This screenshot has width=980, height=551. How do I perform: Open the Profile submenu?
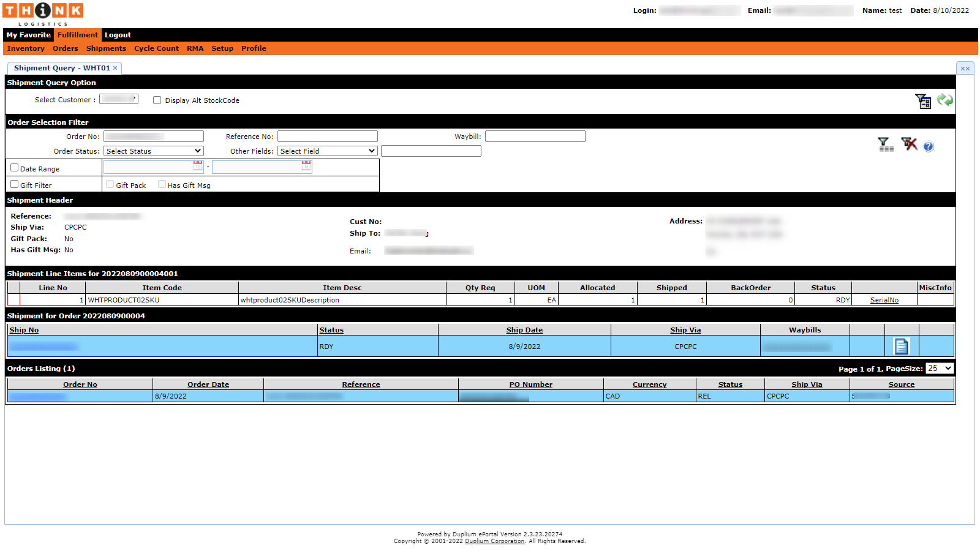(x=254, y=48)
